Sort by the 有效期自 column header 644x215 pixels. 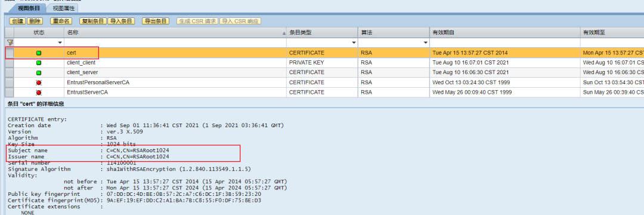pyautogui.click(x=505, y=32)
